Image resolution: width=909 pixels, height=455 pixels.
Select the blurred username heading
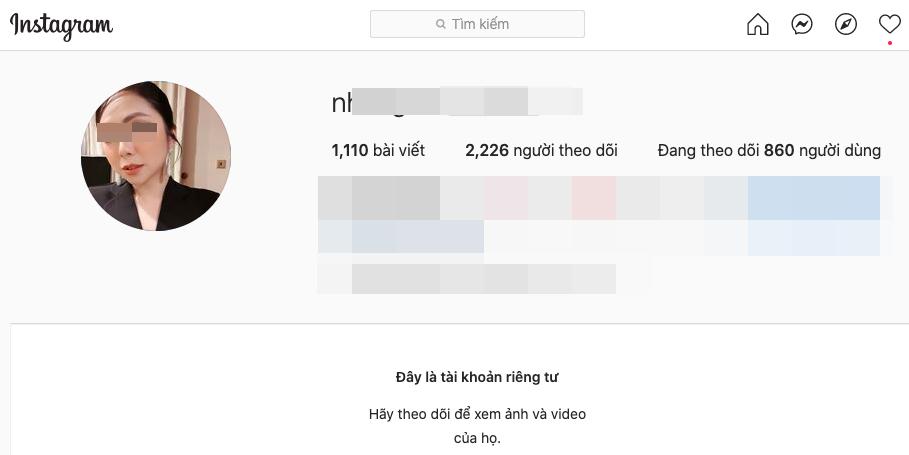click(x=457, y=103)
